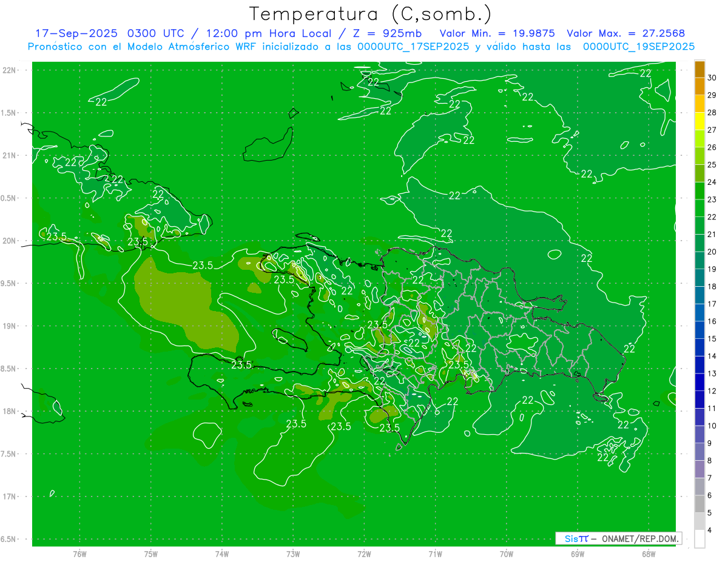Click the "72W" longitude axis label
This screenshot has height=562, width=728.
[x=364, y=554]
